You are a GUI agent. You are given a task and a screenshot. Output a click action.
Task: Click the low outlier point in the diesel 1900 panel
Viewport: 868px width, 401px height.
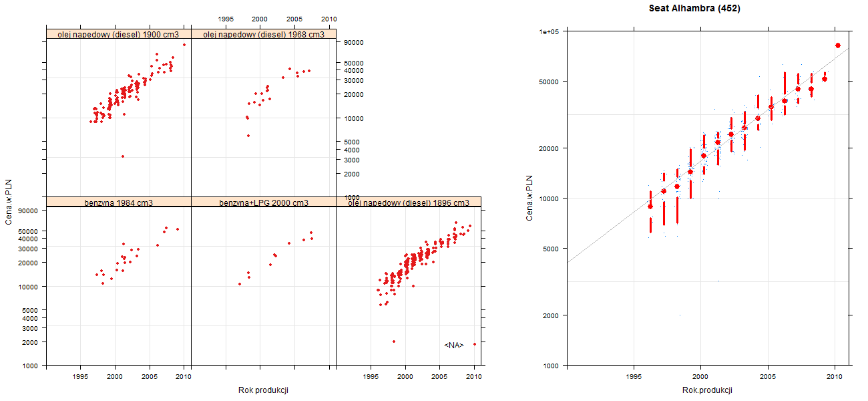point(123,156)
